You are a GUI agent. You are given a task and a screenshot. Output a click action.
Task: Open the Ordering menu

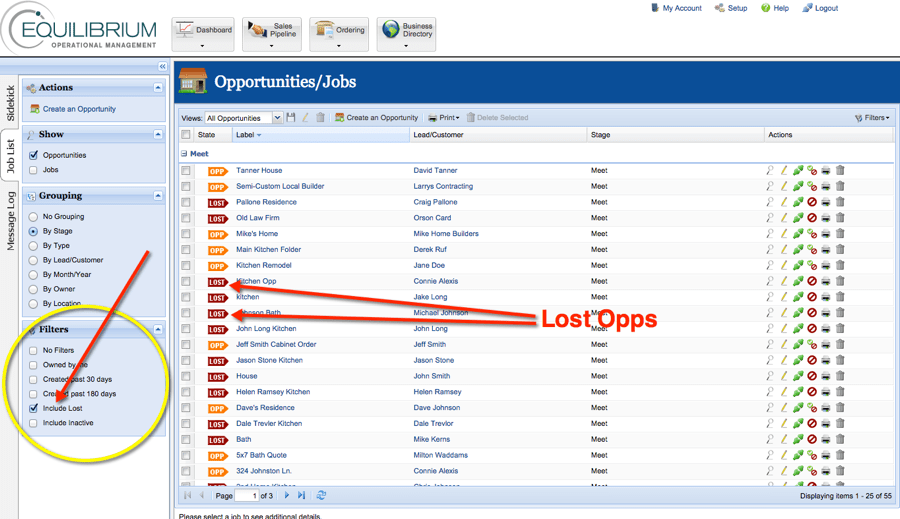click(339, 34)
